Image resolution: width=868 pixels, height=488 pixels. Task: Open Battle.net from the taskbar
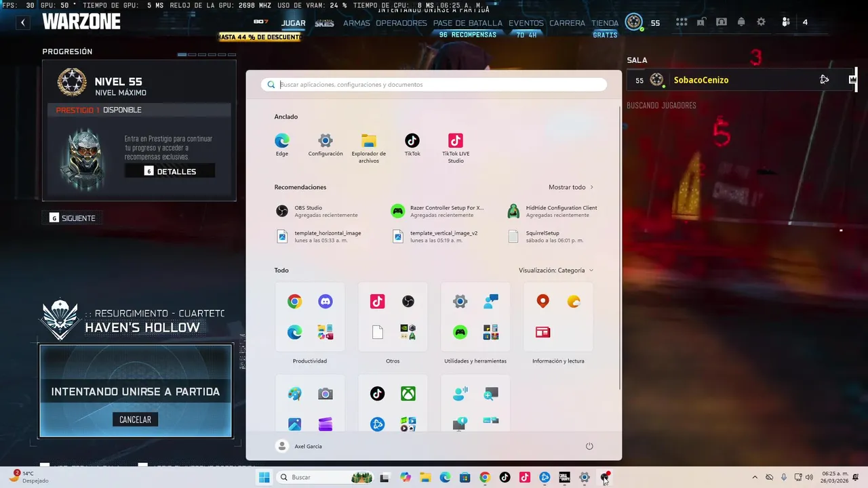545,477
